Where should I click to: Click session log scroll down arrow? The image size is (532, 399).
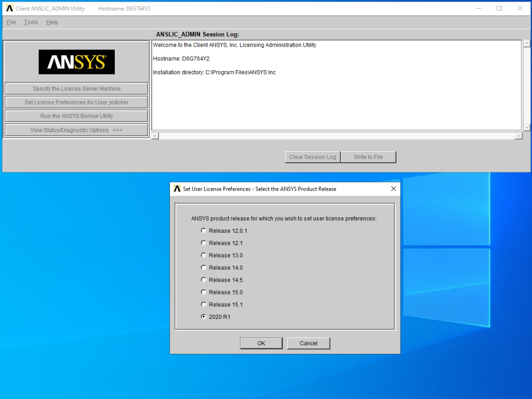pos(527,128)
